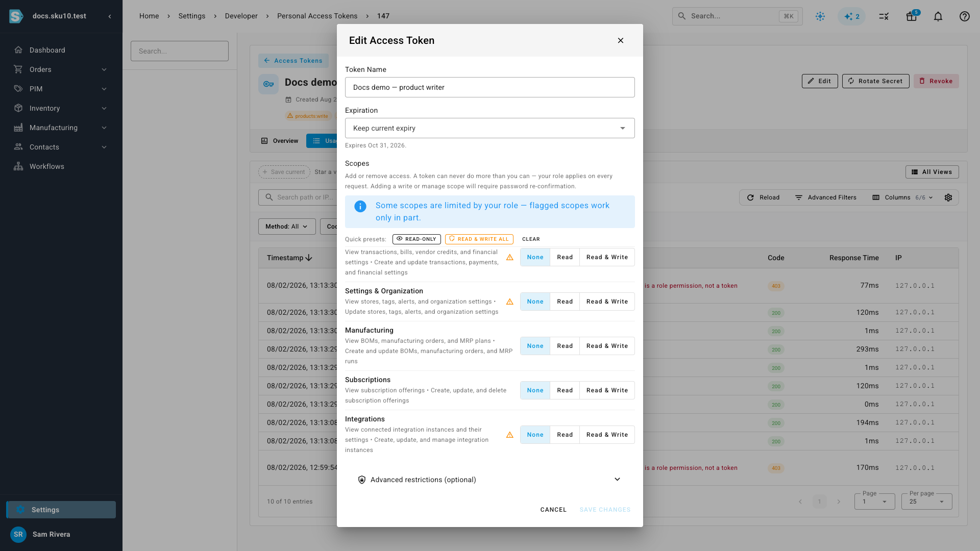Click the docs.sku10.test logo icon
The height and width of the screenshot is (551, 980).
point(16,16)
